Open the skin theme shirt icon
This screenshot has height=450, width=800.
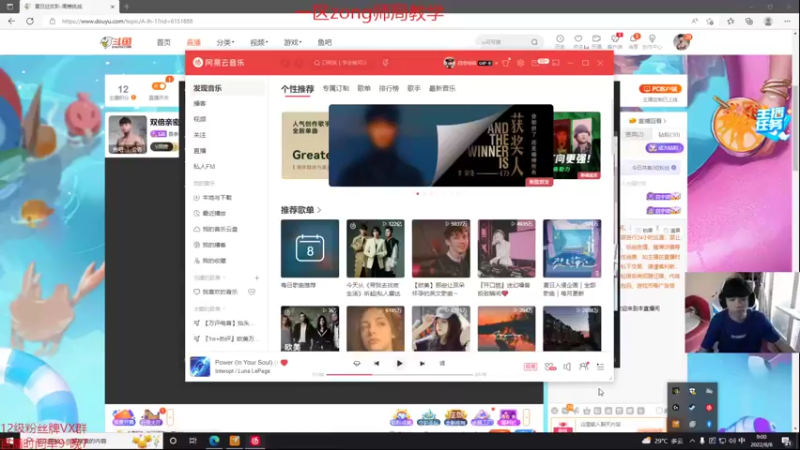point(506,63)
